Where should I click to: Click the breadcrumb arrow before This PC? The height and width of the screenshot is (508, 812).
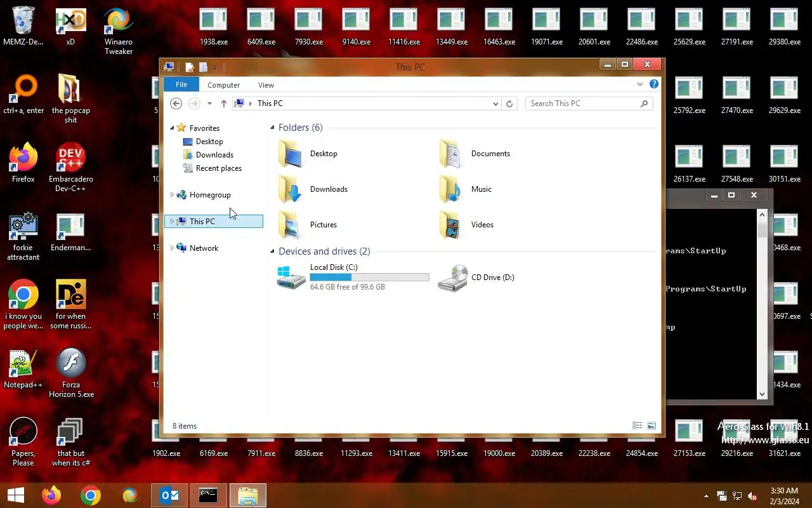251,104
